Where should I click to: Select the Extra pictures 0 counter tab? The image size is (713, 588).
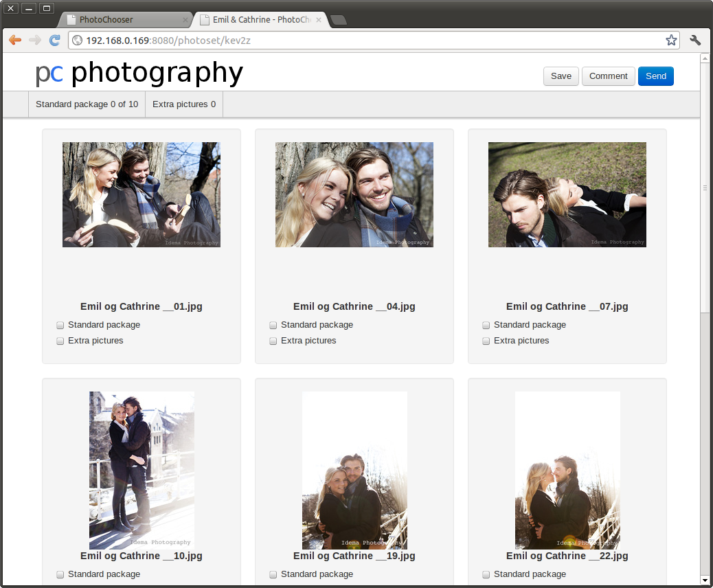coord(184,104)
